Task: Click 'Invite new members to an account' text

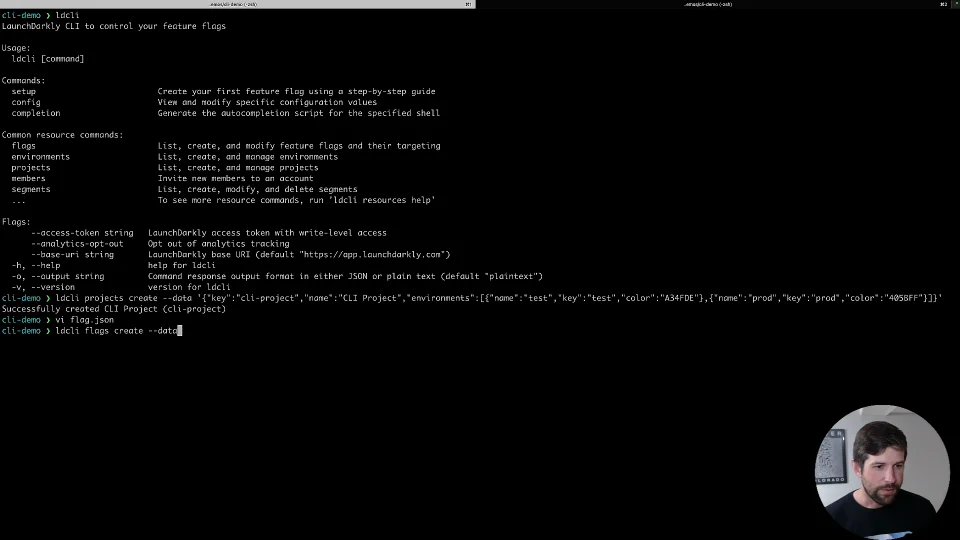Action: coord(235,179)
